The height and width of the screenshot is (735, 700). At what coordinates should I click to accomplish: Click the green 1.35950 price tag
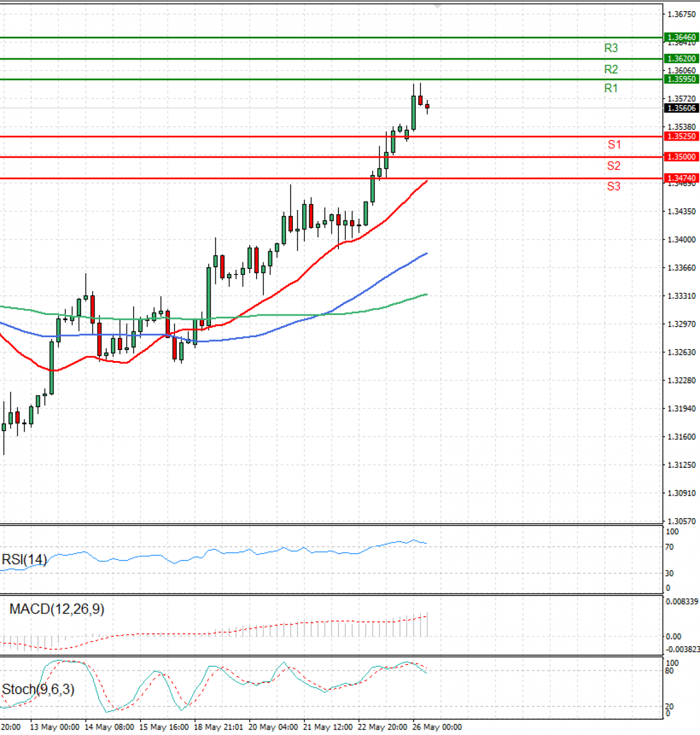pos(680,80)
